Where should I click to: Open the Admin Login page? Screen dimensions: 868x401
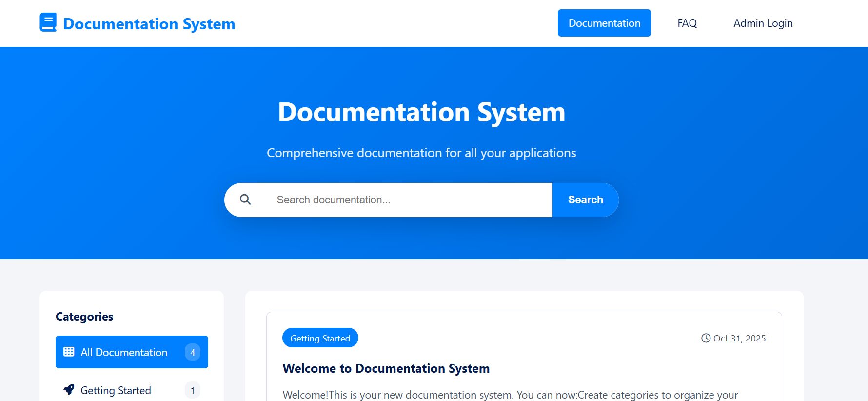point(763,23)
